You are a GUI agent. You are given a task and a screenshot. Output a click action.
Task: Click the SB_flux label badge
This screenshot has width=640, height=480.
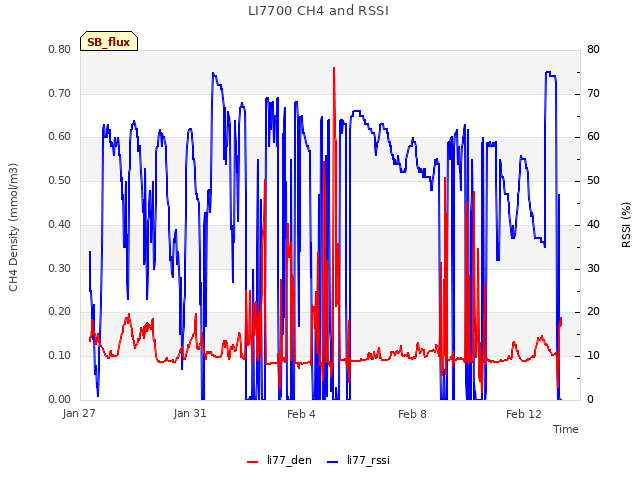[x=109, y=42]
